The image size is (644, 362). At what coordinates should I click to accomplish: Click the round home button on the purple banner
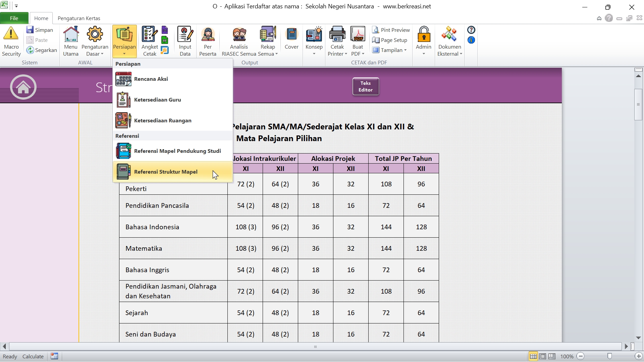point(23,87)
